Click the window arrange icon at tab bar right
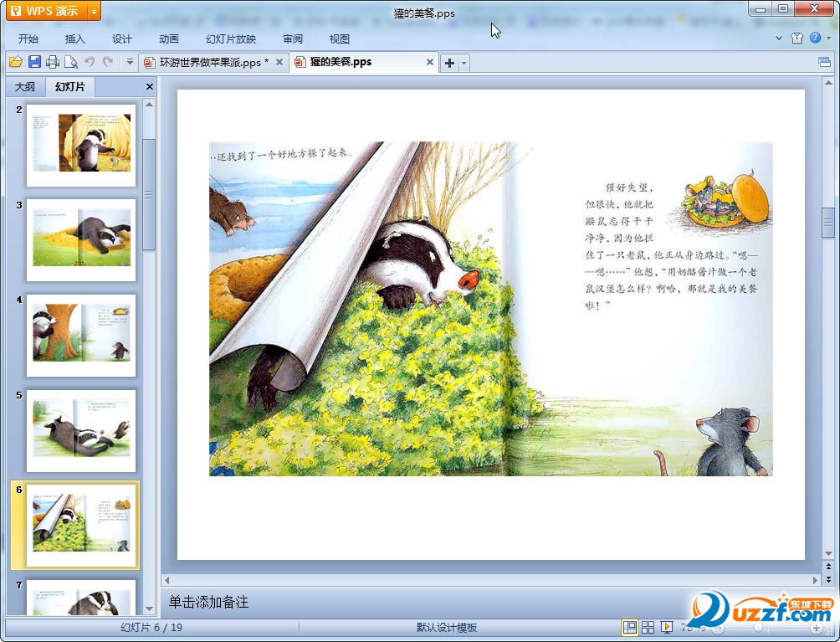Viewport: 840px width, 642px height. tap(824, 62)
